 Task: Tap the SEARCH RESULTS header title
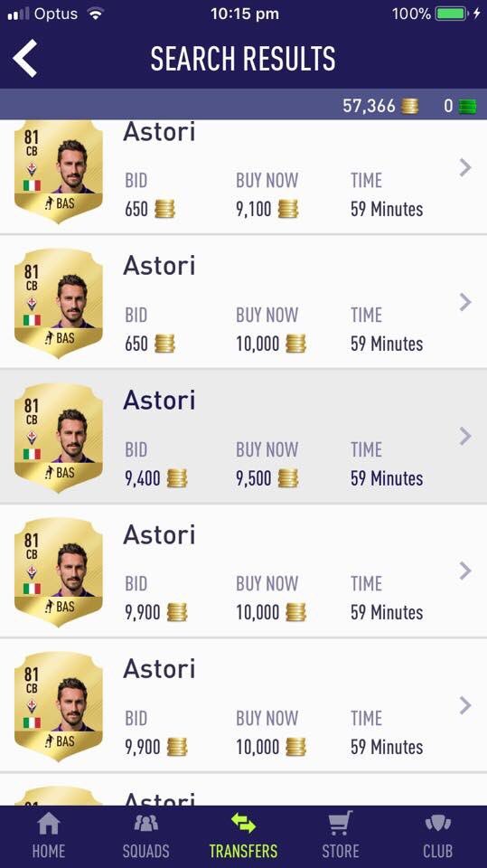[243, 59]
